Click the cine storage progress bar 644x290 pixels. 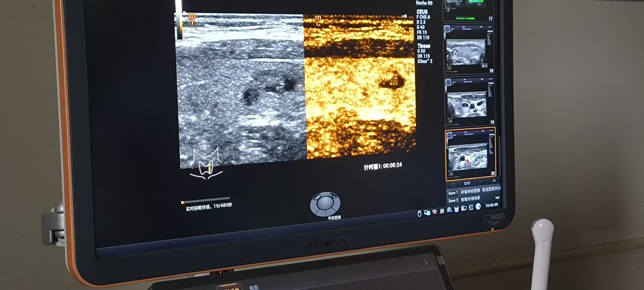(205, 200)
